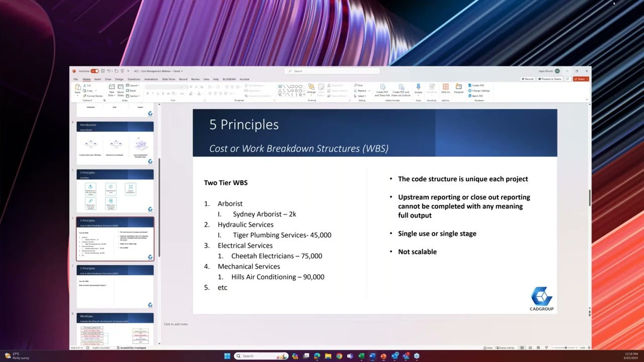Open the Arrange tool in the Drawing group

coord(311,89)
